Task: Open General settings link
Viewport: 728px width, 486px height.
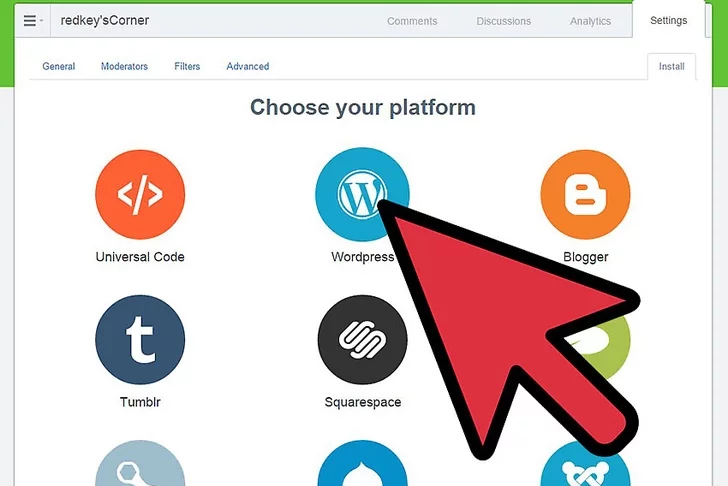Action: point(58,66)
